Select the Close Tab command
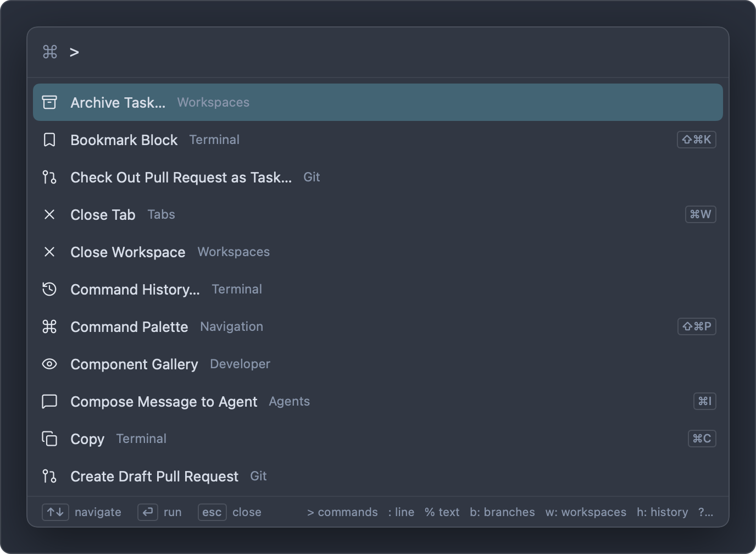 pos(378,214)
